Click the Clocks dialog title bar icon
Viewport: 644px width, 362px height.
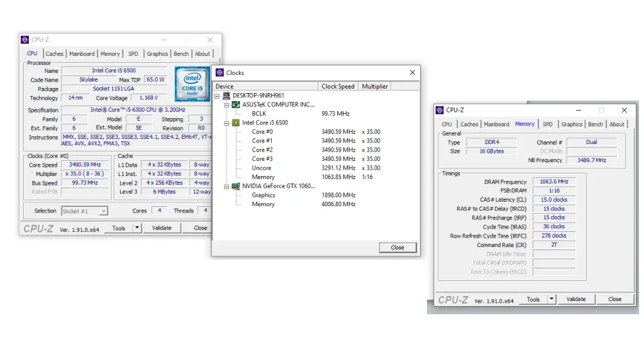click(219, 73)
